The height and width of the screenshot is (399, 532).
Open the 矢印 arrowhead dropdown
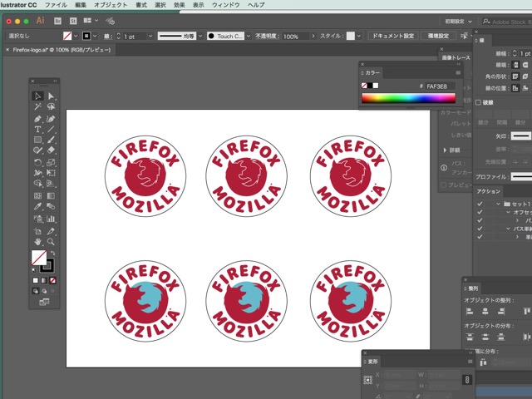click(521, 136)
